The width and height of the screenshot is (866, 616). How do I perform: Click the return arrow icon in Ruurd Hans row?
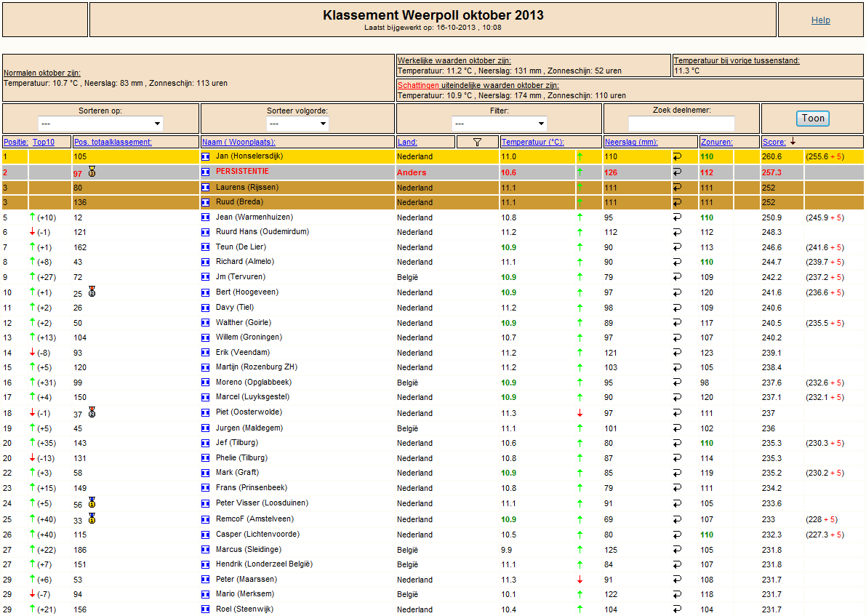click(677, 232)
